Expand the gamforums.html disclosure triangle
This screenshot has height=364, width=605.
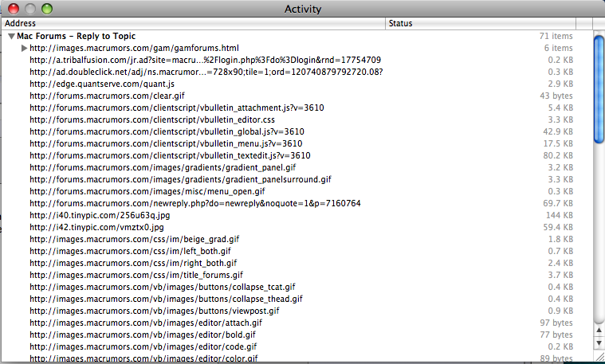click(24, 49)
